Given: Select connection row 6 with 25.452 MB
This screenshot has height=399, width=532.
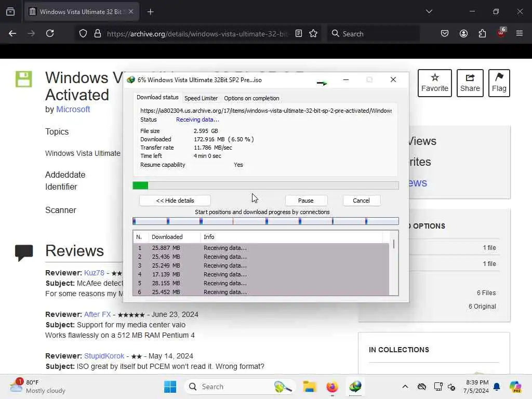Looking at the screenshot, I should coord(261,292).
